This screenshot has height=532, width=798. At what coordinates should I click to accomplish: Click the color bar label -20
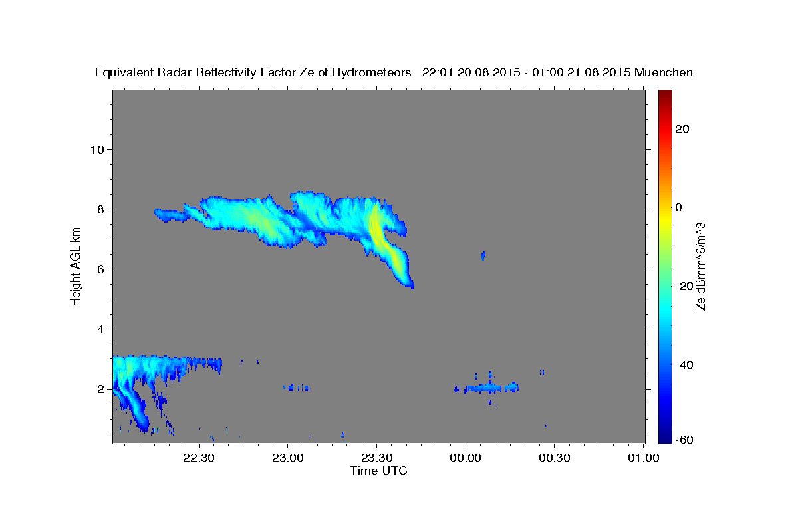(x=684, y=286)
